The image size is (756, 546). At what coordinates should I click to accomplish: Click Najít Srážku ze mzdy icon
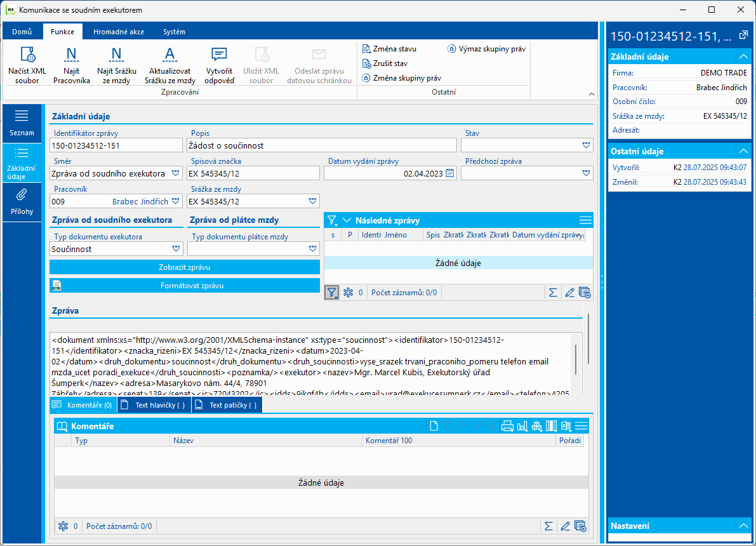coord(116,65)
